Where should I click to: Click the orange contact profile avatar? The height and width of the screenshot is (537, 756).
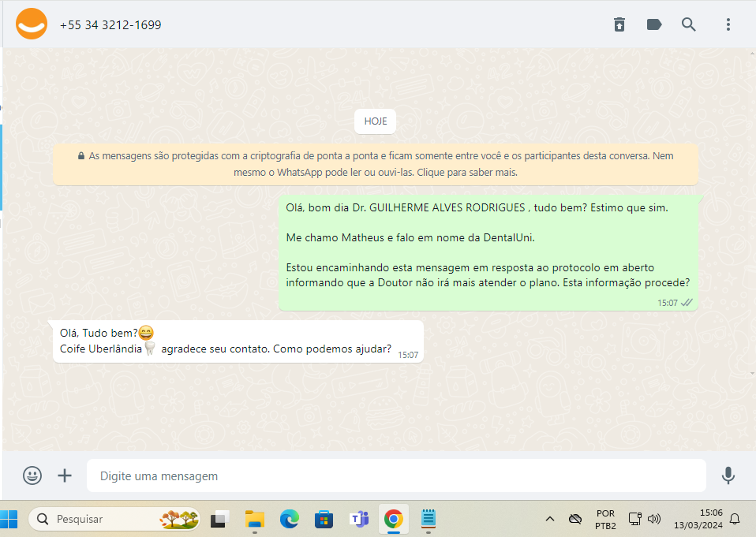32,24
